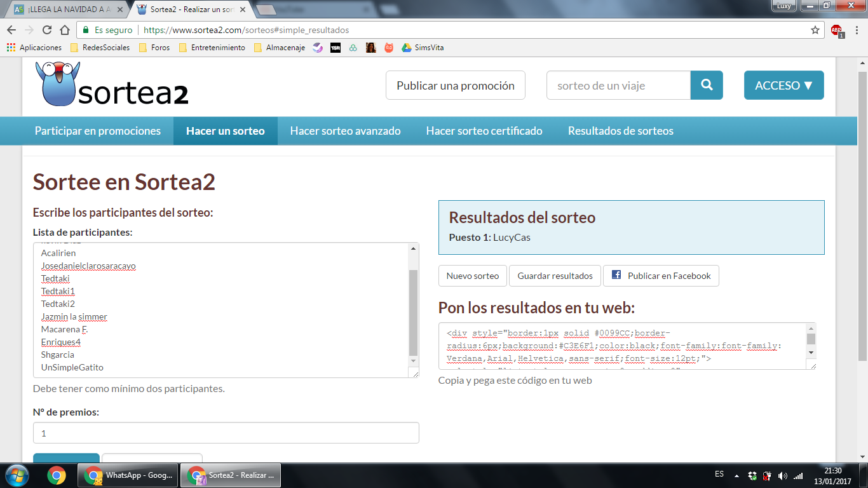Share results via Publicar en Facebook
The width and height of the screenshot is (868, 488).
point(661,276)
